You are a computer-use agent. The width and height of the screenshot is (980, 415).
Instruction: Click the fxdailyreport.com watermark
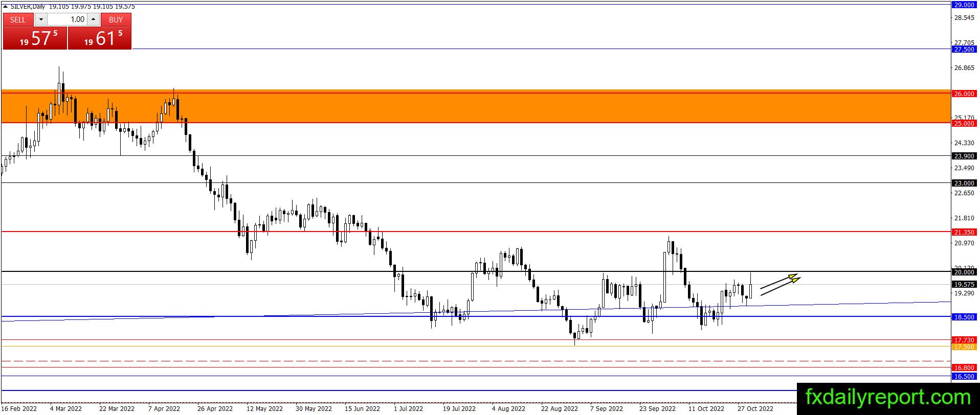click(x=888, y=398)
